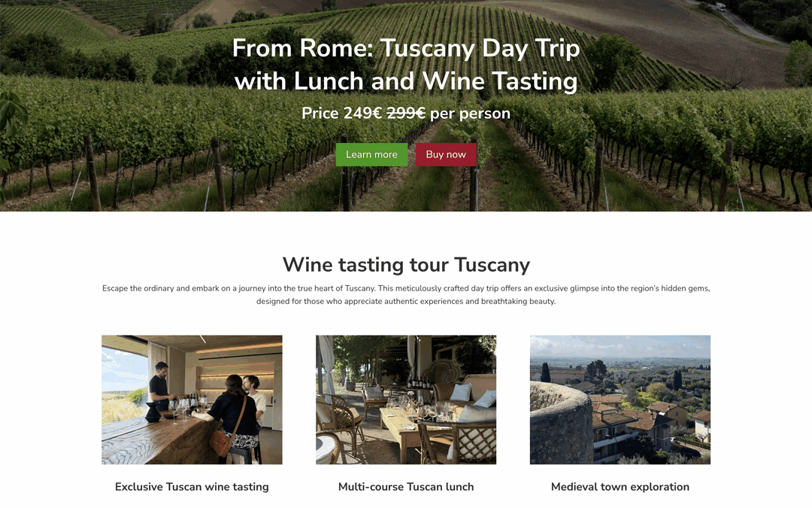Click the 249€ discounted price
This screenshot has height=508, width=812.
362,114
